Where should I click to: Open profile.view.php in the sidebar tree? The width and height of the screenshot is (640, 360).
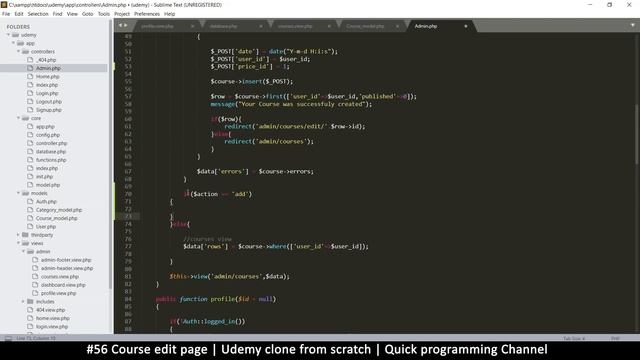[58, 293]
